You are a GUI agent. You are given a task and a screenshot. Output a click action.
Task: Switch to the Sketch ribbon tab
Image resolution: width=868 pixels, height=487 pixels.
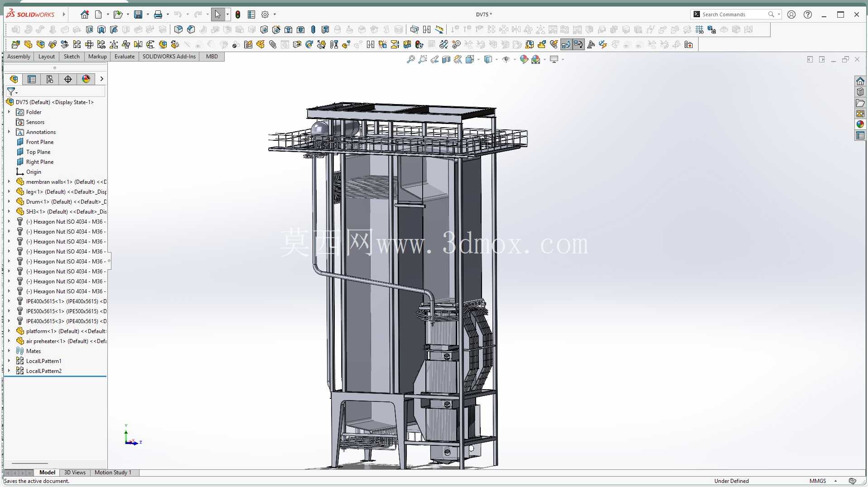[x=72, y=57]
